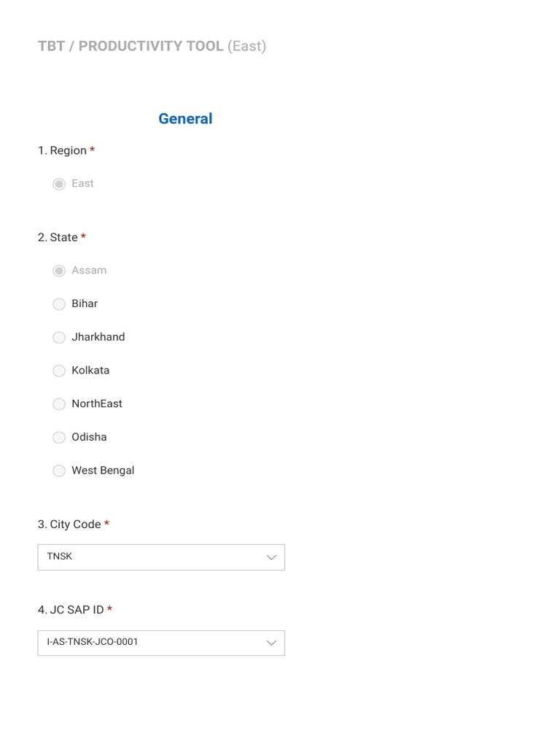Viewport: 560px width, 747px height.
Task: Choose Bihar as the state
Action: tap(59, 304)
